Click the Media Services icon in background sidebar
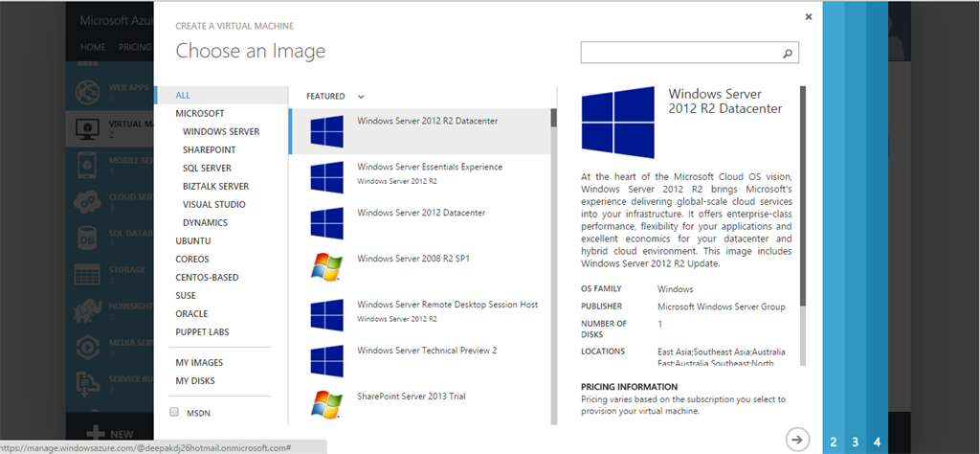The height and width of the screenshot is (454, 980). [x=87, y=346]
